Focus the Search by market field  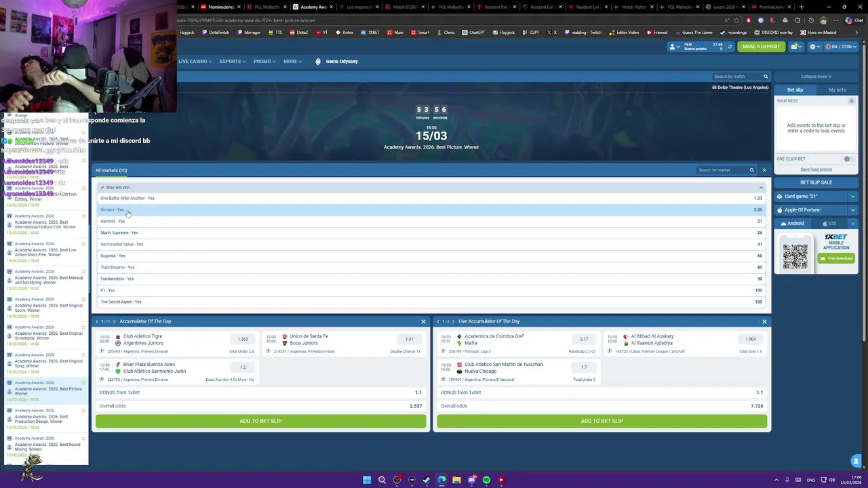tap(722, 170)
